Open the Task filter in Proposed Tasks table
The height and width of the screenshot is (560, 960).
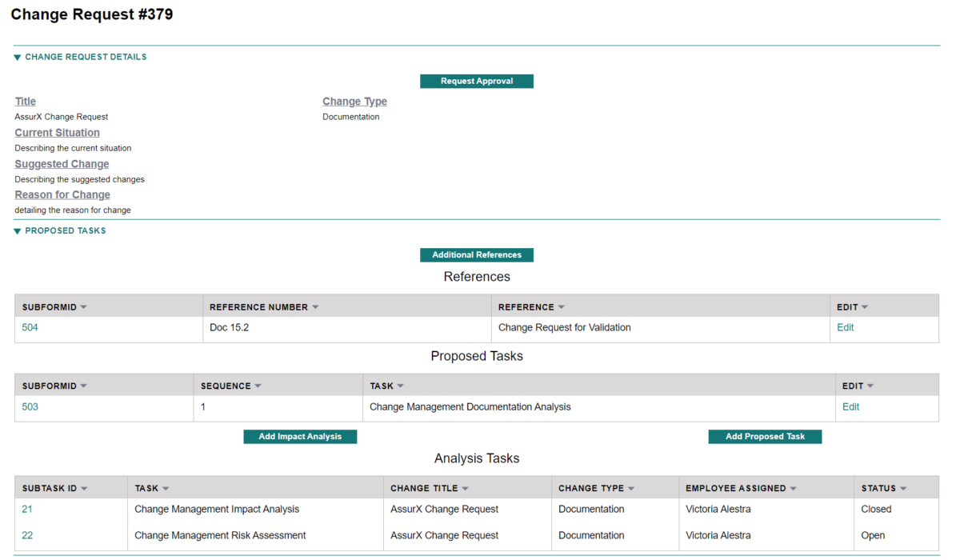(x=400, y=385)
